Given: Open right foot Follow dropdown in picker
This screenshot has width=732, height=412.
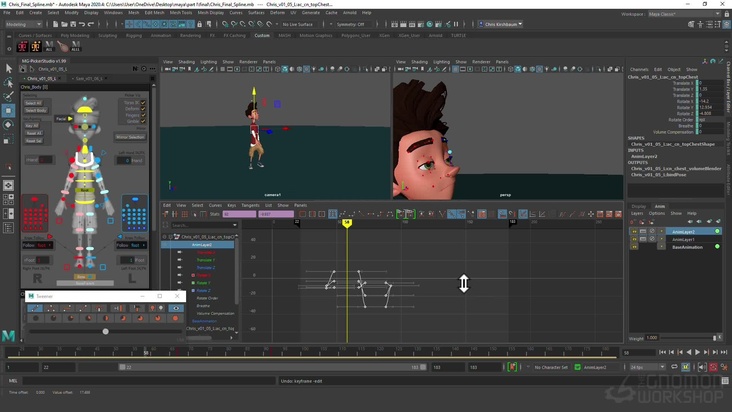Looking at the screenshot, I should pos(37,245).
